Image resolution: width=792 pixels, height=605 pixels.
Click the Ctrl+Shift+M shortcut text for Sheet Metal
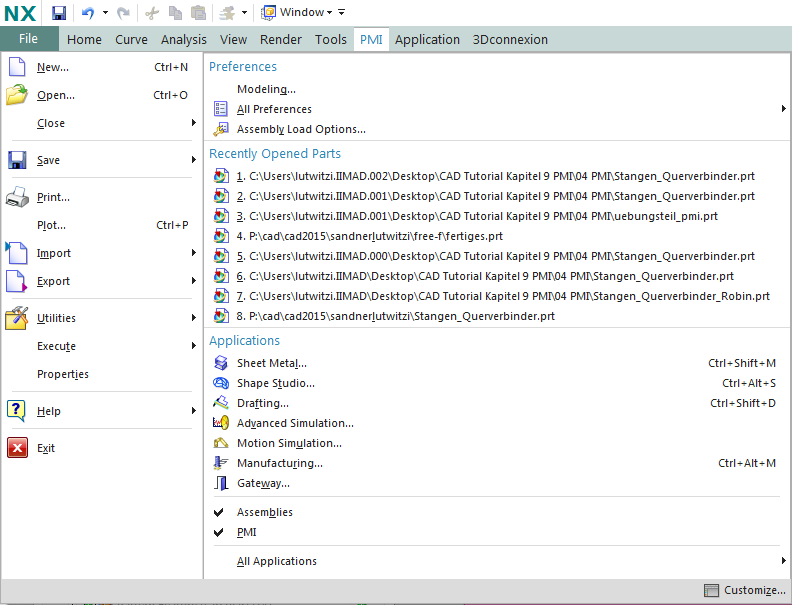(741, 363)
